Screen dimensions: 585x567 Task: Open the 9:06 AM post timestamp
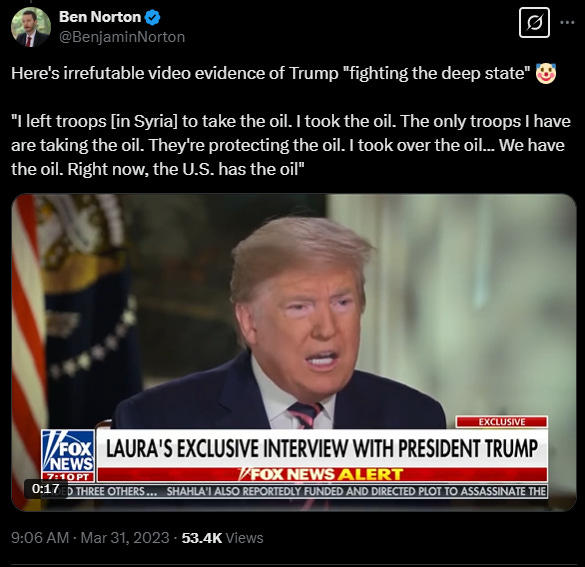click(x=40, y=538)
